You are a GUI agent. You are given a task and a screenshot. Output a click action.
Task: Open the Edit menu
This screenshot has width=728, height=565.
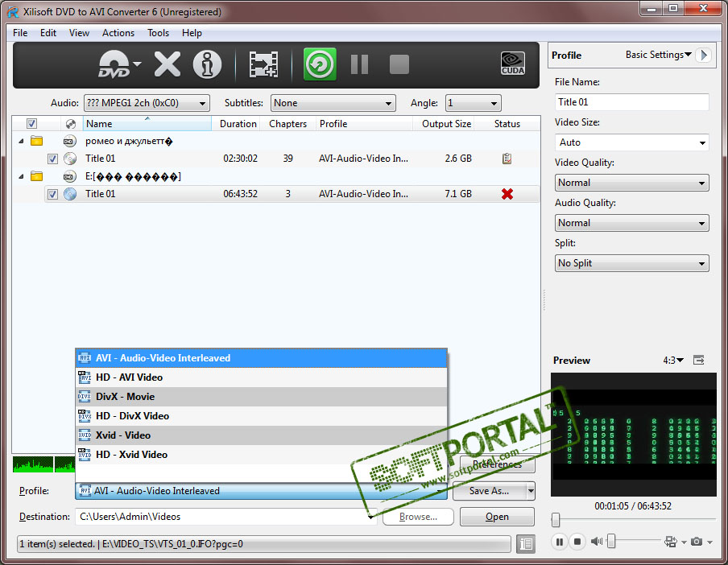(x=48, y=33)
